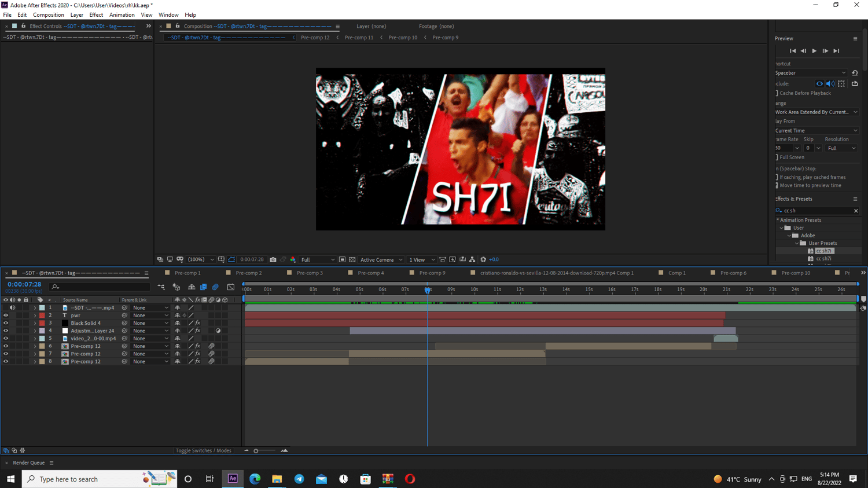Click the timeline search field

pyautogui.click(x=101, y=287)
